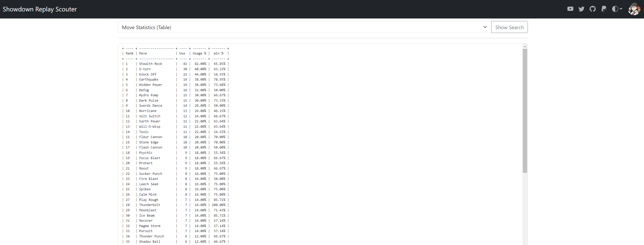Select the Stone Edge move text
Viewport: 644px width, 245px height.
[x=149, y=142]
